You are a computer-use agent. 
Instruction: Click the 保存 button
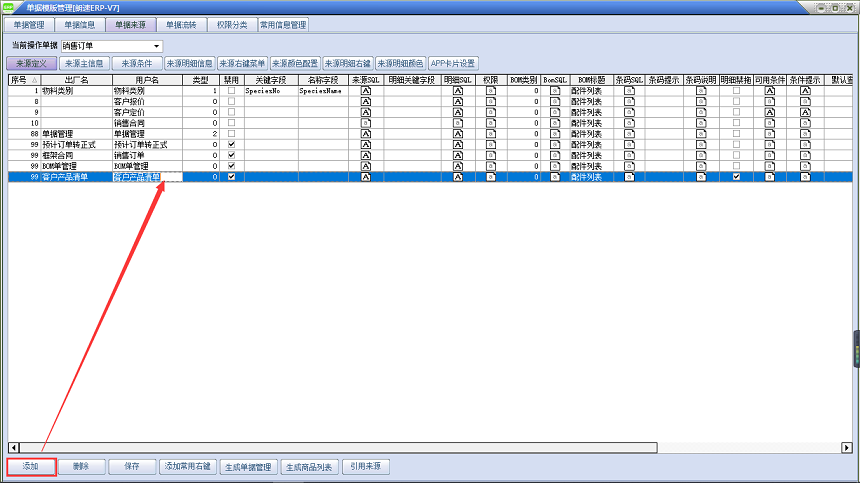[131, 467]
